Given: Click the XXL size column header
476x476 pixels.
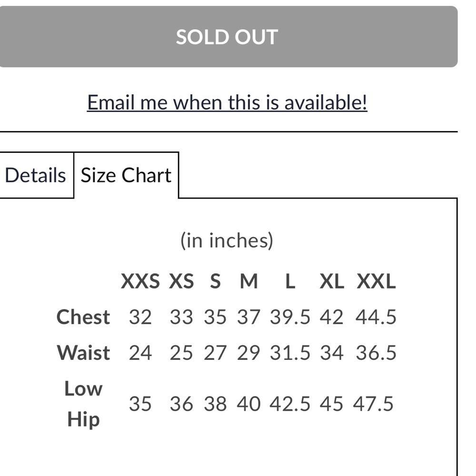Looking at the screenshot, I should [x=376, y=281].
